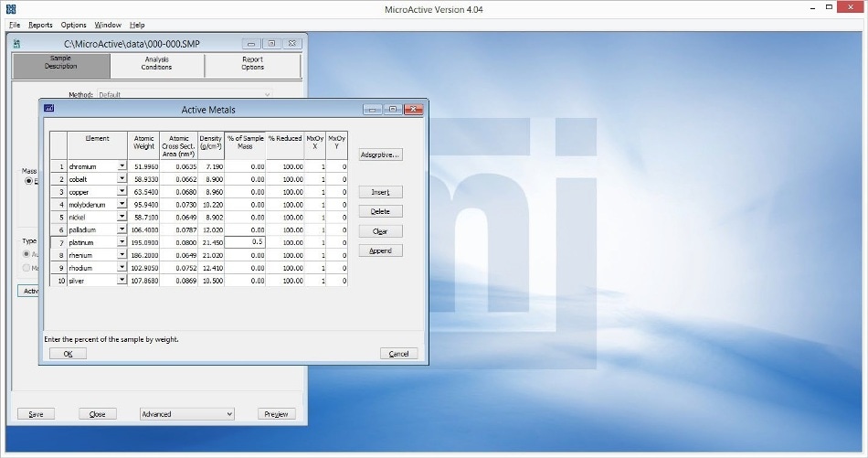The height and width of the screenshot is (458, 868).
Task: Click molybdenum density value 10.220
Action: [x=211, y=205]
